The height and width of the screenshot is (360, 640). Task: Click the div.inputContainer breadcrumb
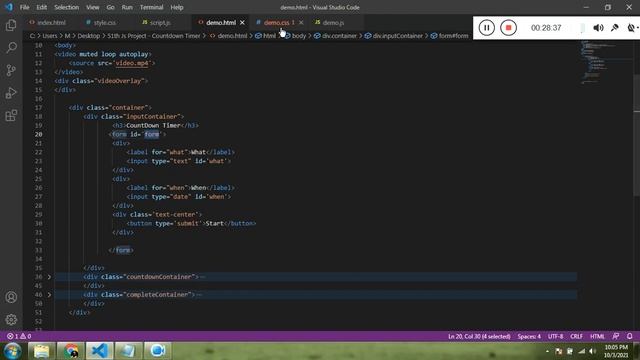tap(397, 36)
